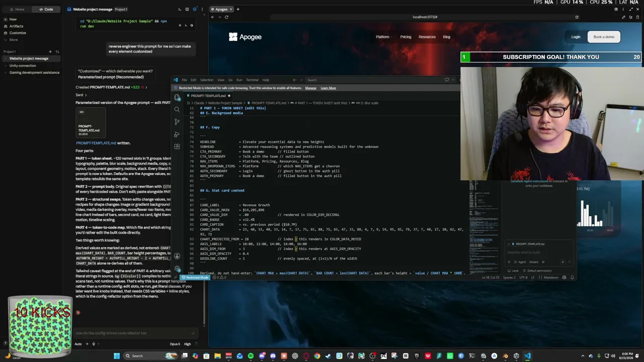Screen dimensions: 644x362
Task: Open the more options menu in chat header
Action: [x=201, y=9]
